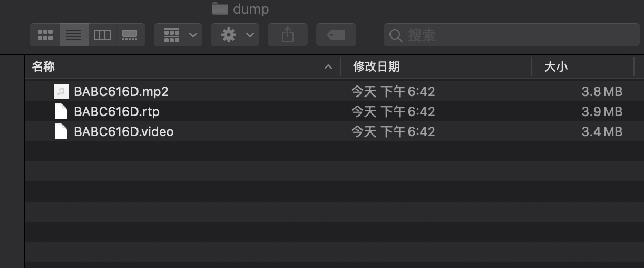
Task: Open the gear action menu
Action: [x=235, y=35]
